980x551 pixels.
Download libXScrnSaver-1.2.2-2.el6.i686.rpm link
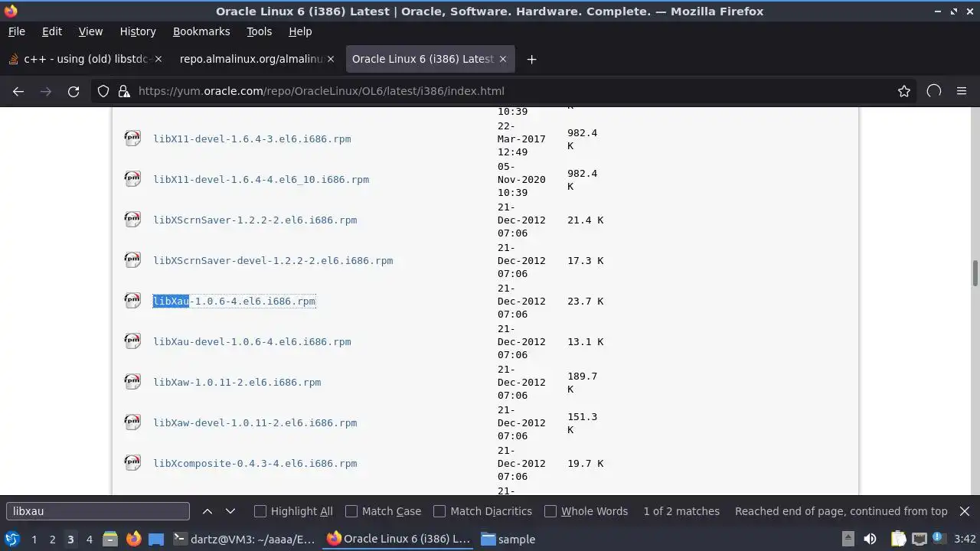click(x=255, y=220)
